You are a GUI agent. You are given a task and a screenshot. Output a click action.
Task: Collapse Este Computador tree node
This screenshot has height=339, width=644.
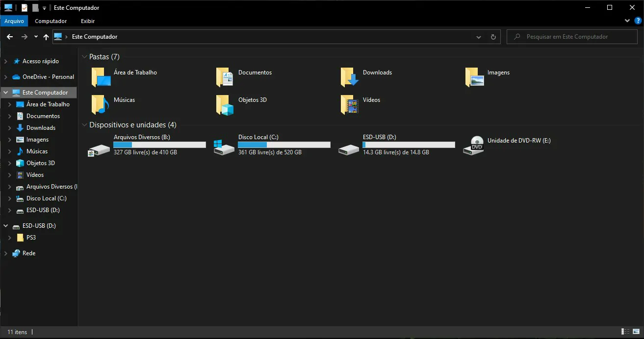tap(6, 93)
